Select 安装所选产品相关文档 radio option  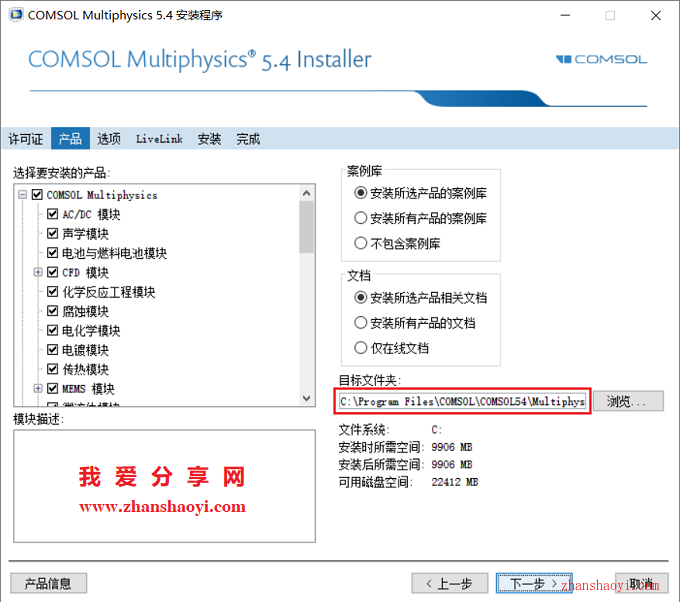click(x=360, y=298)
